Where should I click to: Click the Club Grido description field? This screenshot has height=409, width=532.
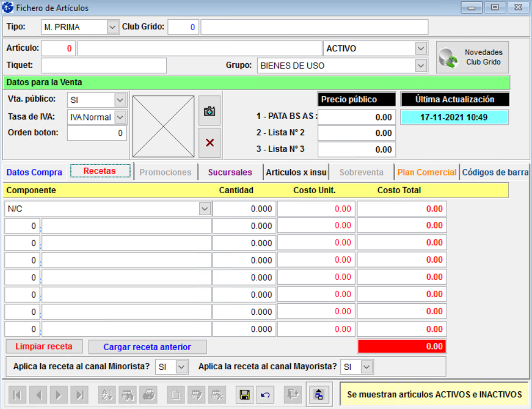(314, 27)
